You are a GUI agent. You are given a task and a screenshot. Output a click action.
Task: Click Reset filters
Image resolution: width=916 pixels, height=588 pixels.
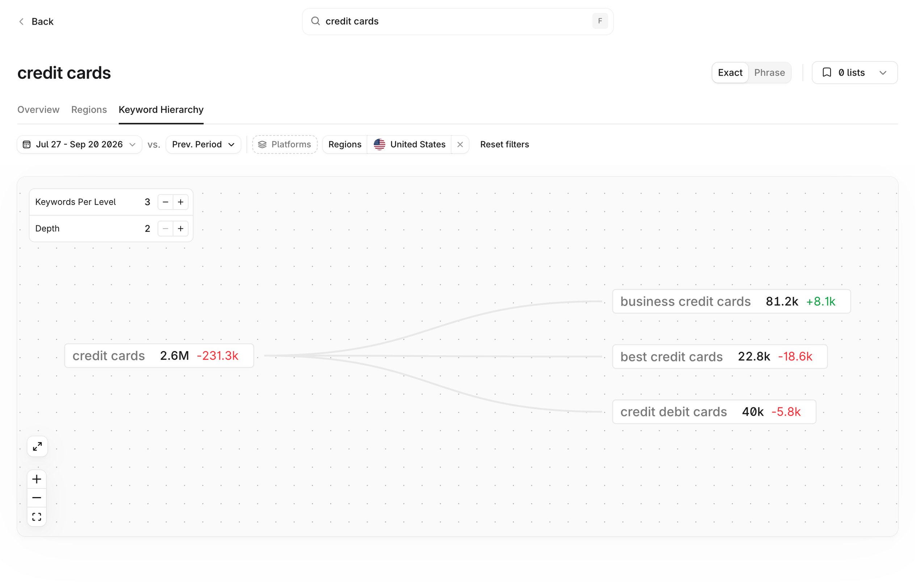[x=504, y=144]
